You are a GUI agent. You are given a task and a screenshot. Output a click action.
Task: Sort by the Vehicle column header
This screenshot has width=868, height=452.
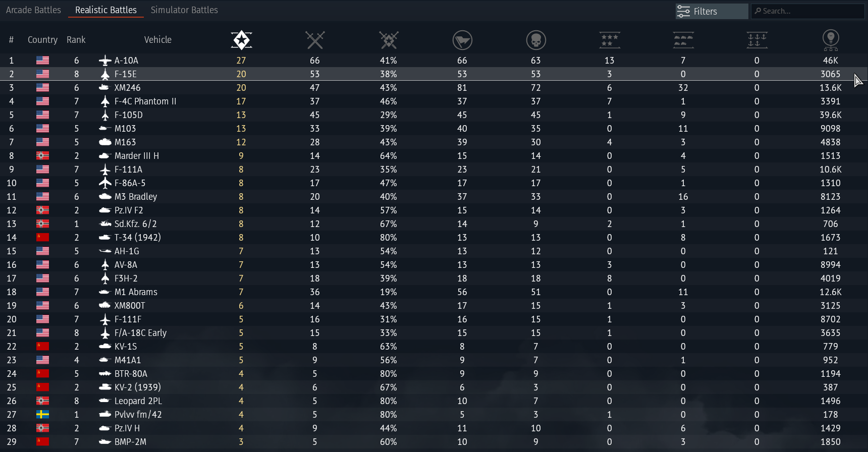coord(158,40)
